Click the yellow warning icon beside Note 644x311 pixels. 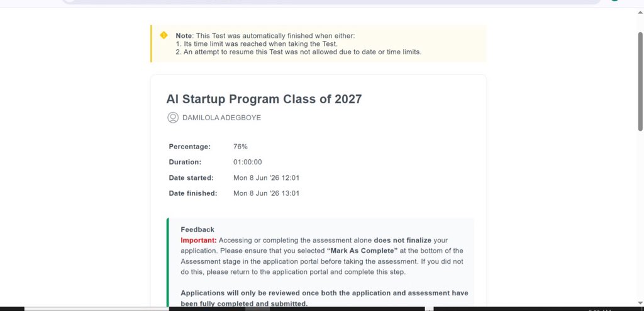pos(164,35)
